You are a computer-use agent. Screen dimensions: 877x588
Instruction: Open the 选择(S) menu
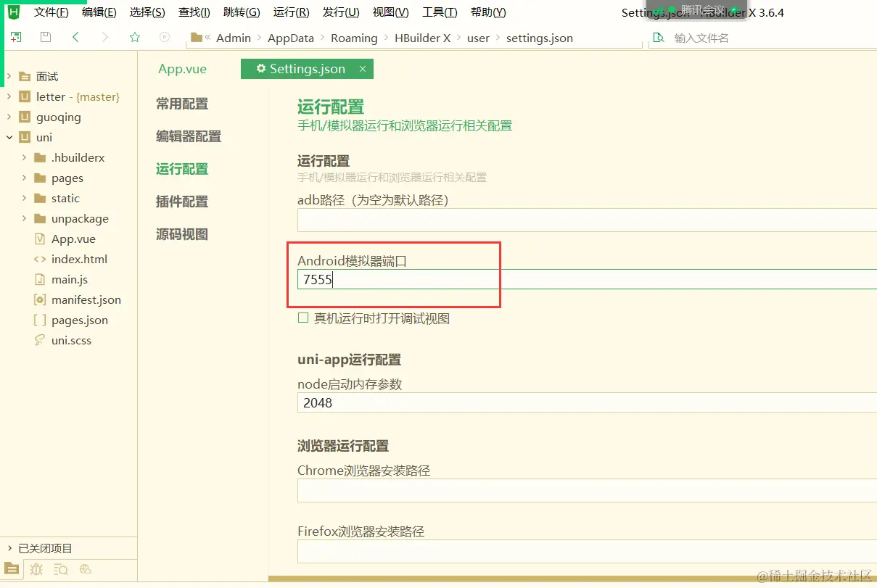147,12
